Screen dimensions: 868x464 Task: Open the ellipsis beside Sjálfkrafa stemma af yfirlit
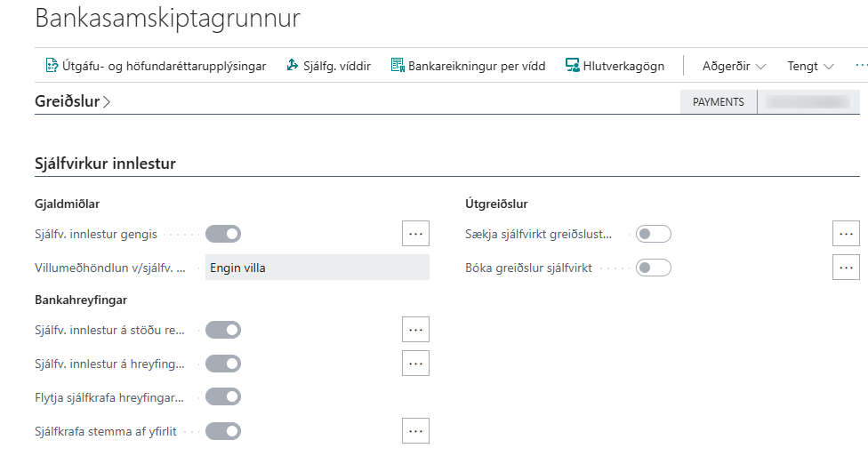(415, 431)
